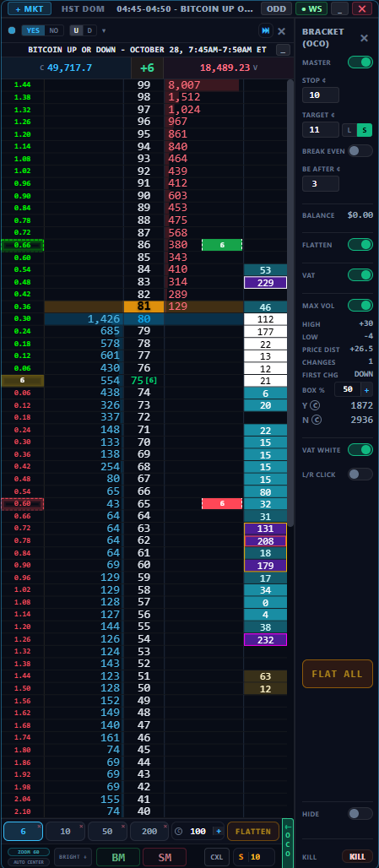Click the red dashed 0.60 loss cell
379x868 pixels.
(x=23, y=503)
